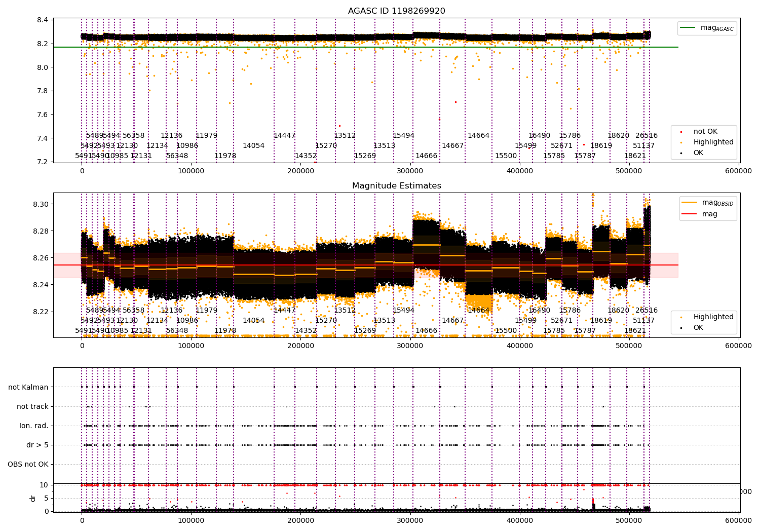Select the mag AGASC legend entry in top plot
The height and width of the screenshot is (532, 760).
(x=707, y=28)
